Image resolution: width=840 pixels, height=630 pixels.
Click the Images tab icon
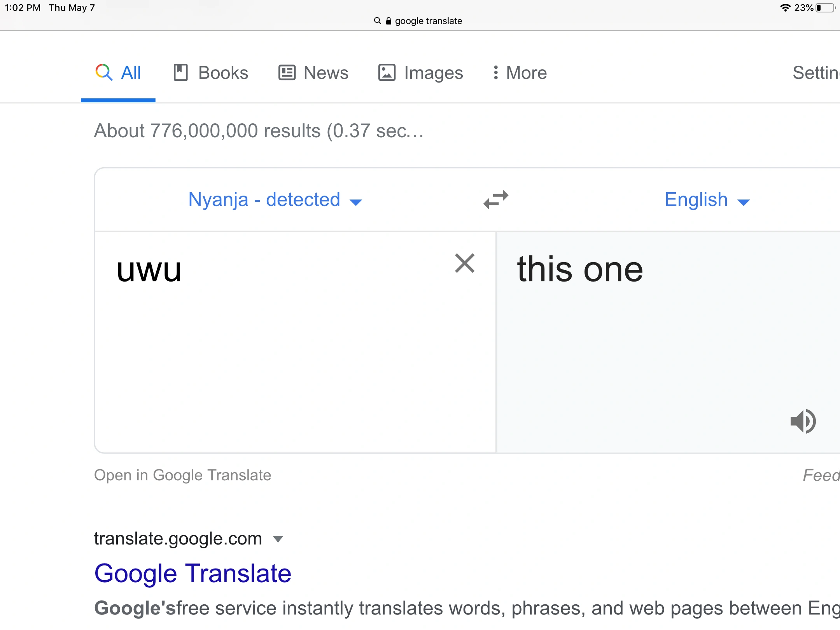(387, 73)
